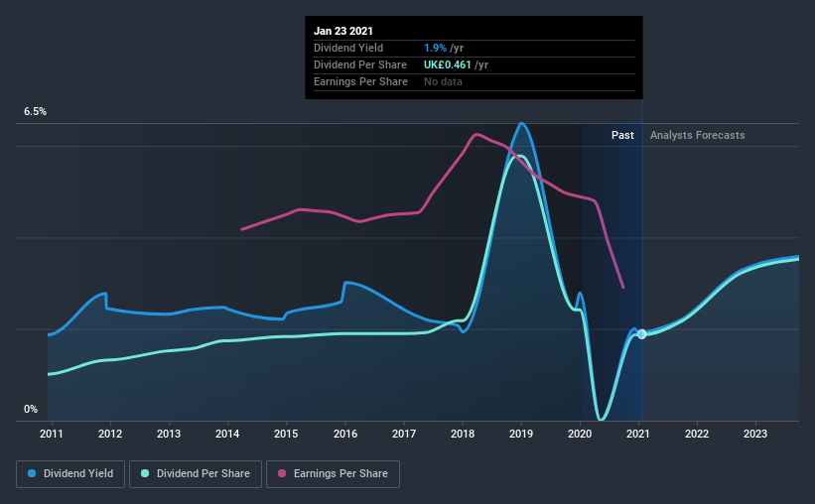Click the 6.5% y-axis label
This screenshot has width=815, height=504.
[x=36, y=112]
